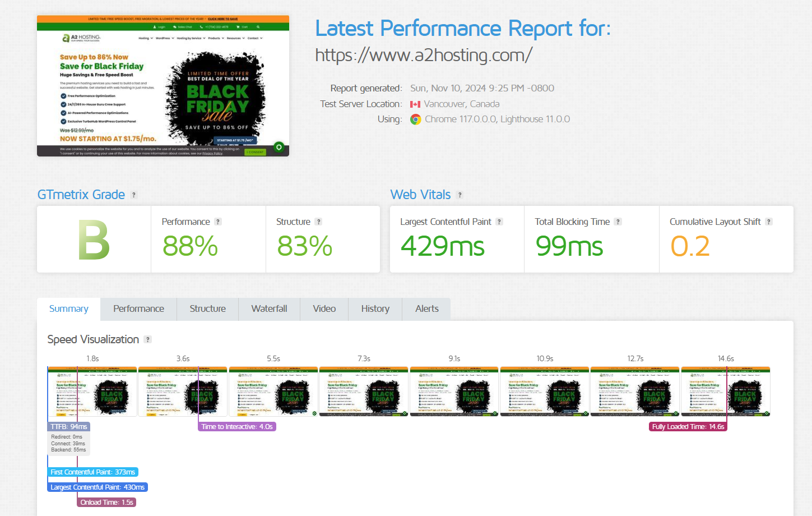The image size is (812, 516).
Task: Click the 10.9s filmstrip frame
Action: click(x=545, y=391)
